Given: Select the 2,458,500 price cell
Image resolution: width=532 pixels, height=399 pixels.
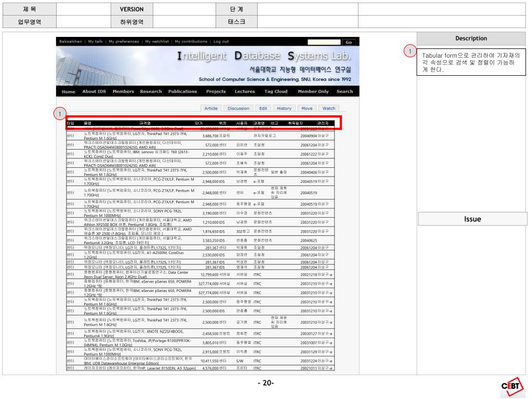Looking at the screenshot, I should tap(210, 334).
